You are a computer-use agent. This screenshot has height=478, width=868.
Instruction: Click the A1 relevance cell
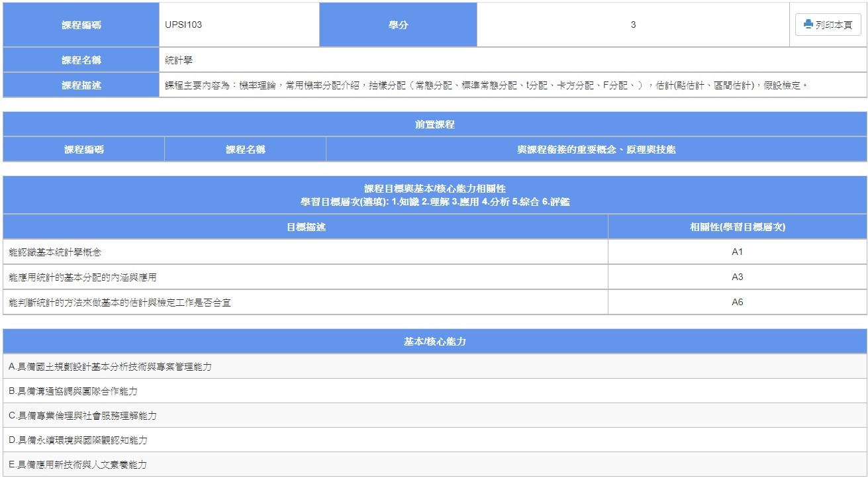click(x=737, y=252)
